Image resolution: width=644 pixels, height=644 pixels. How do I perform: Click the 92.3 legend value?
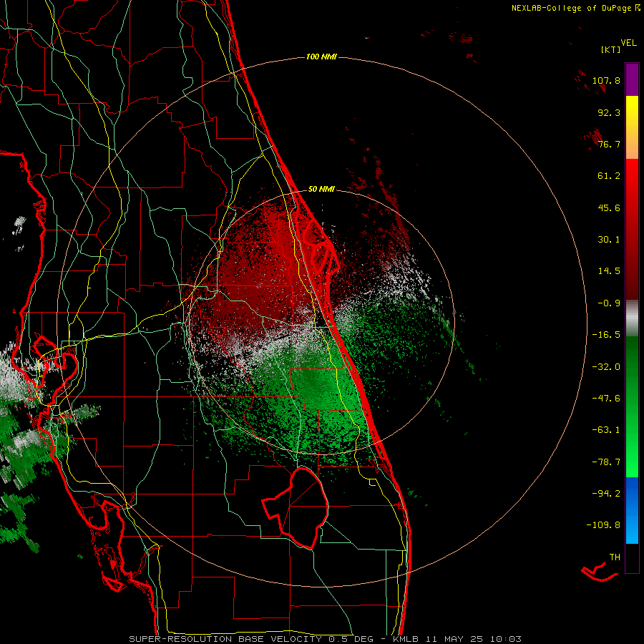coord(609,112)
